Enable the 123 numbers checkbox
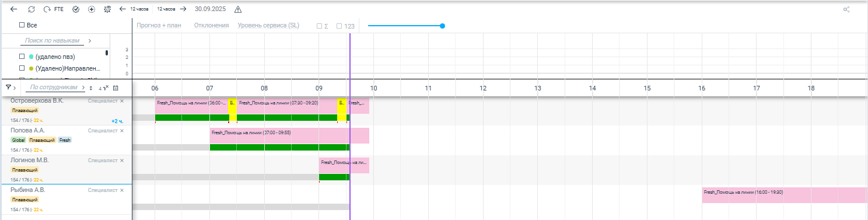The image size is (868, 220). click(x=339, y=26)
